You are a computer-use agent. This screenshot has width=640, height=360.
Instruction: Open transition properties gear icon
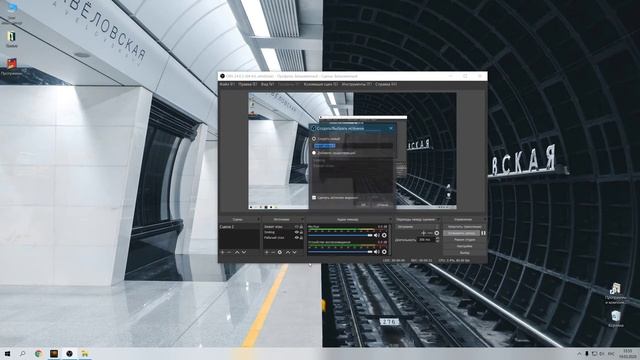click(x=437, y=233)
